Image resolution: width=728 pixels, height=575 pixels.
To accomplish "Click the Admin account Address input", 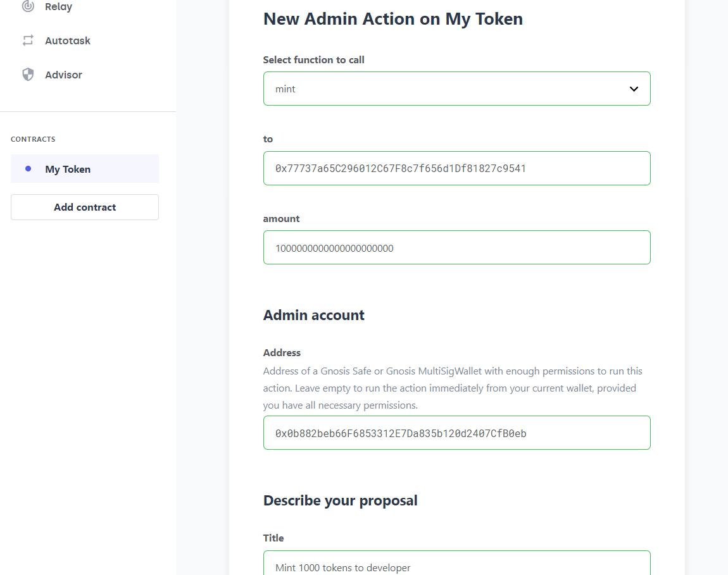I will point(456,433).
